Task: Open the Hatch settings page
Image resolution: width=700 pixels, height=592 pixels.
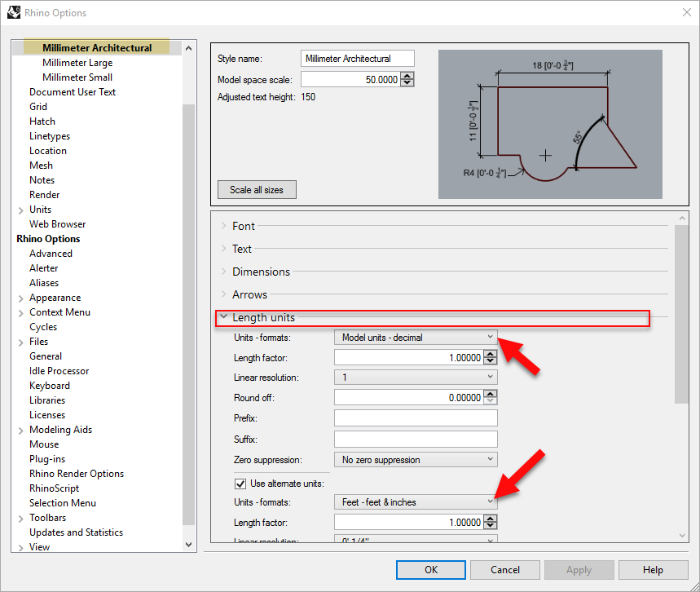Action: point(42,121)
